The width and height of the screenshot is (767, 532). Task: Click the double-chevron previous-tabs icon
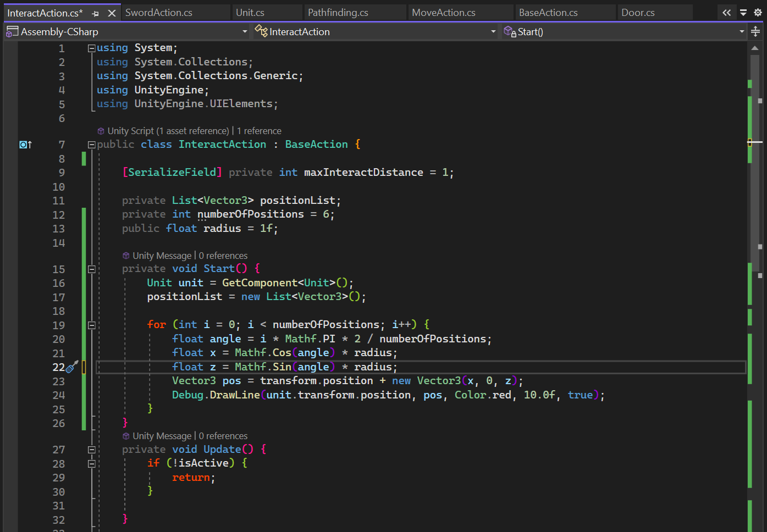point(726,12)
